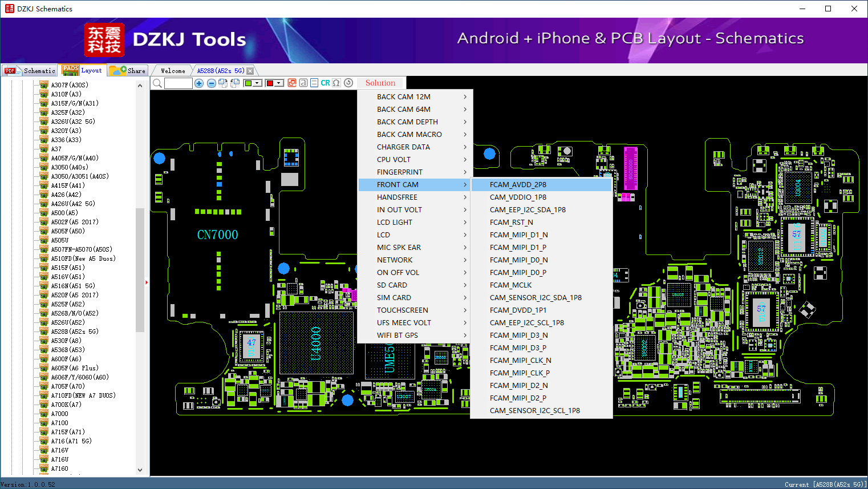Switch to the Share tab
The height and width of the screenshot is (489, 868).
128,70
